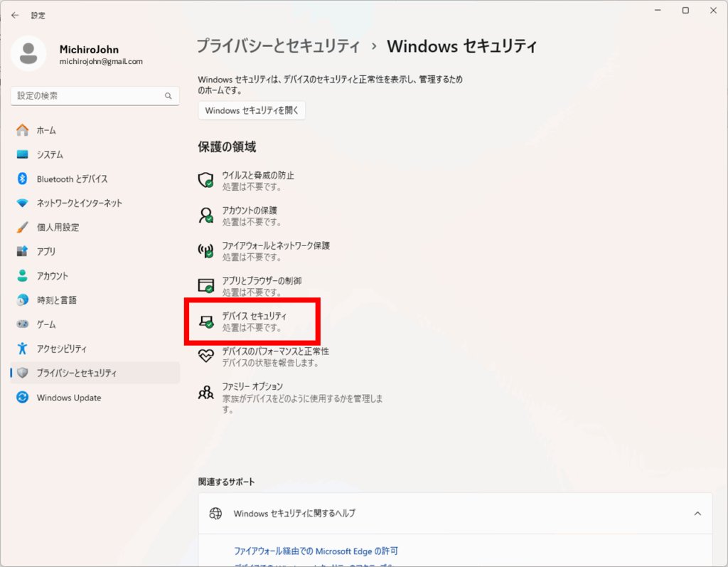Screen dimensions: 728x567
Task: Open ファイアウォールとネットワーク保護 text entry
Action: tap(276, 245)
